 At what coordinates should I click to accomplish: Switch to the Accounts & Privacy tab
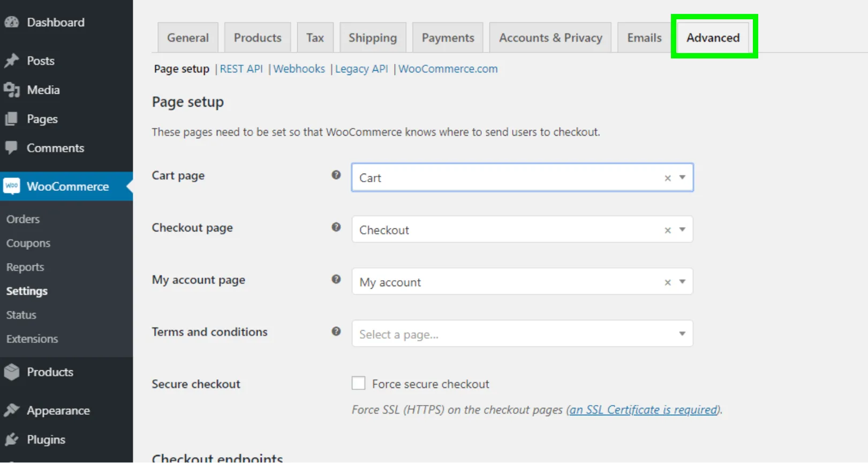pyautogui.click(x=550, y=38)
